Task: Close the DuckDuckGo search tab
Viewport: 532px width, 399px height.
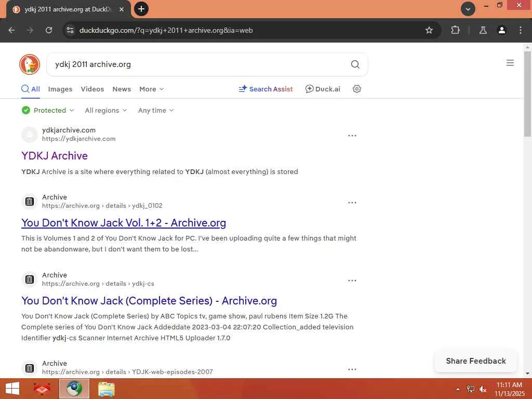Action: coord(122,9)
